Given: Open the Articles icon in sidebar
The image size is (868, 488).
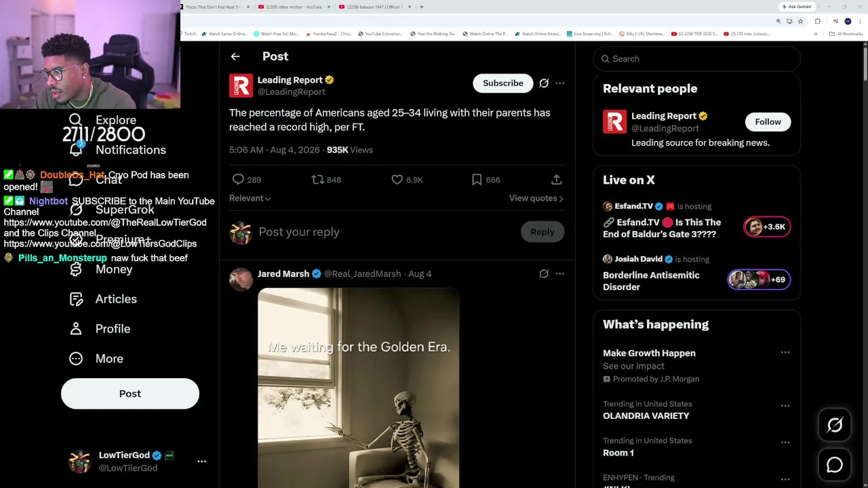Looking at the screenshot, I should (x=76, y=299).
